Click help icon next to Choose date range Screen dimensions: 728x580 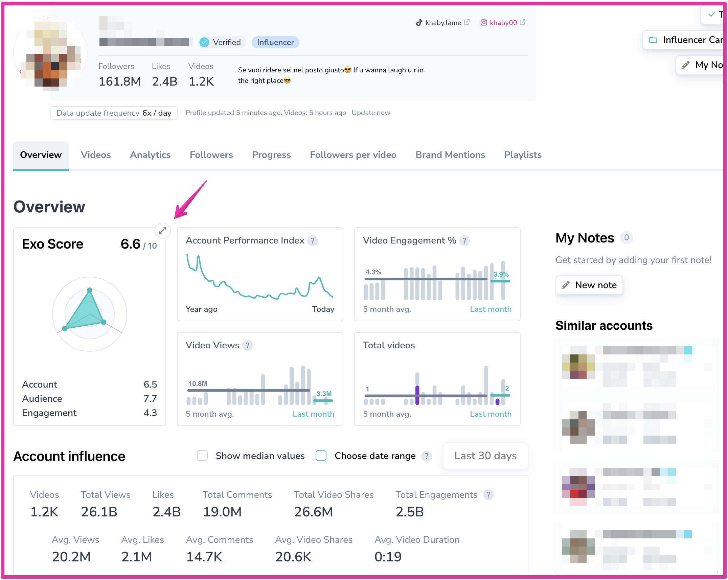[427, 456]
